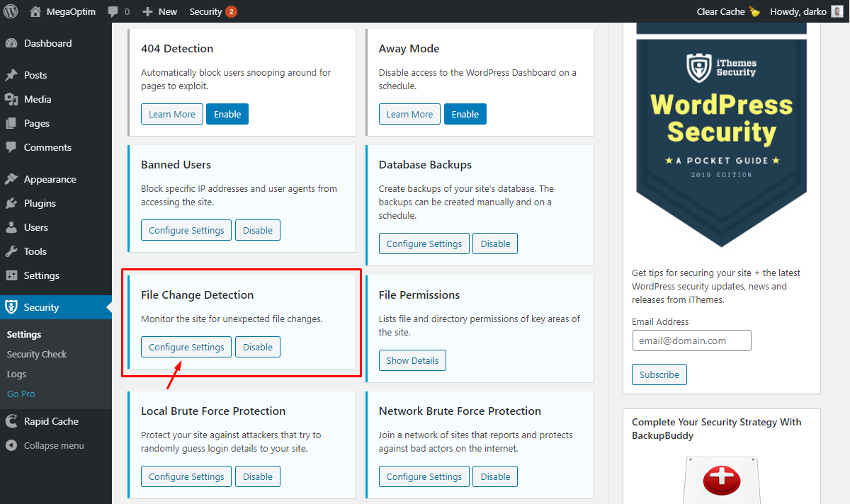
Task: Open the Security submenu Settings item
Action: (24, 334)
